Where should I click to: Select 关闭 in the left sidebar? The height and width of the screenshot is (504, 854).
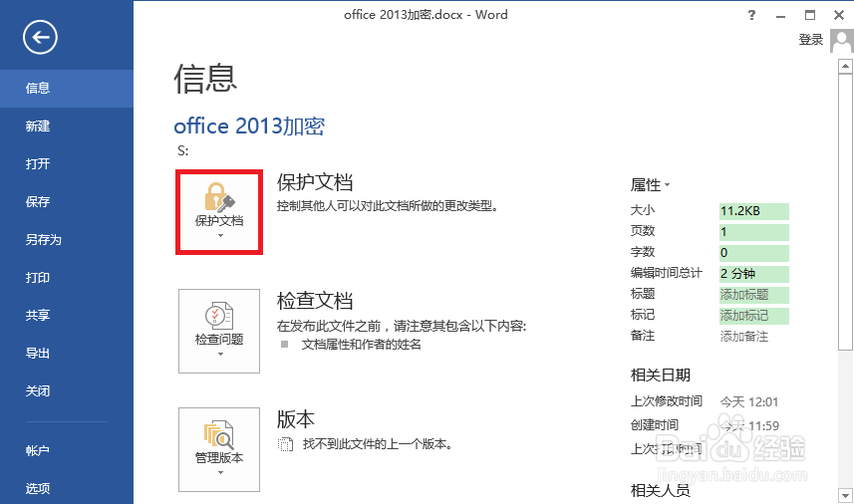(x=67, y=390)
